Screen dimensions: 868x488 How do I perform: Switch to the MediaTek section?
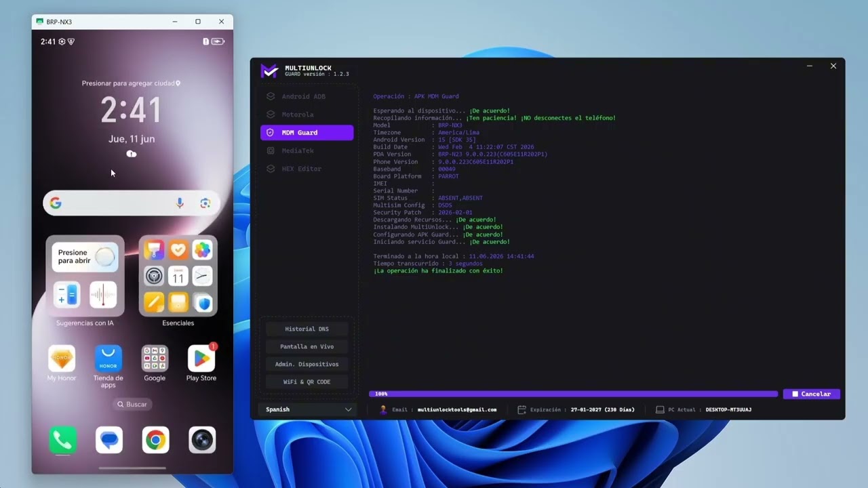[307, 150]
